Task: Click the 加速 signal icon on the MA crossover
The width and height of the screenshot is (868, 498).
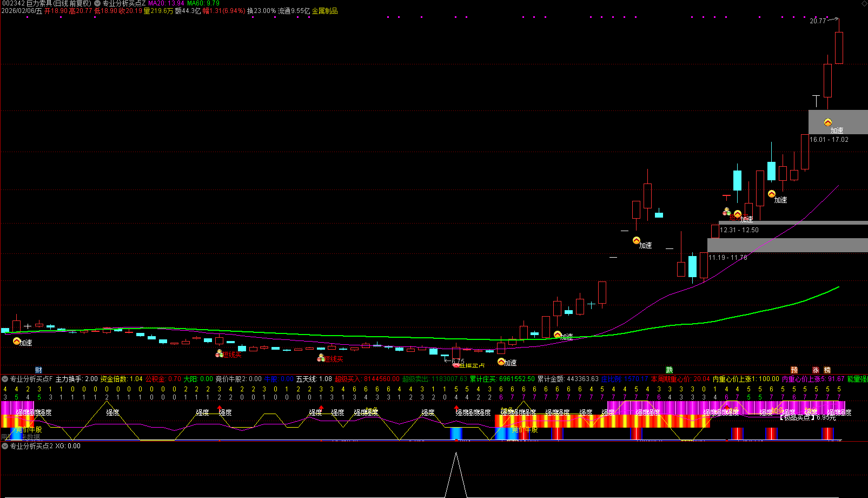Action: (558, 335)
